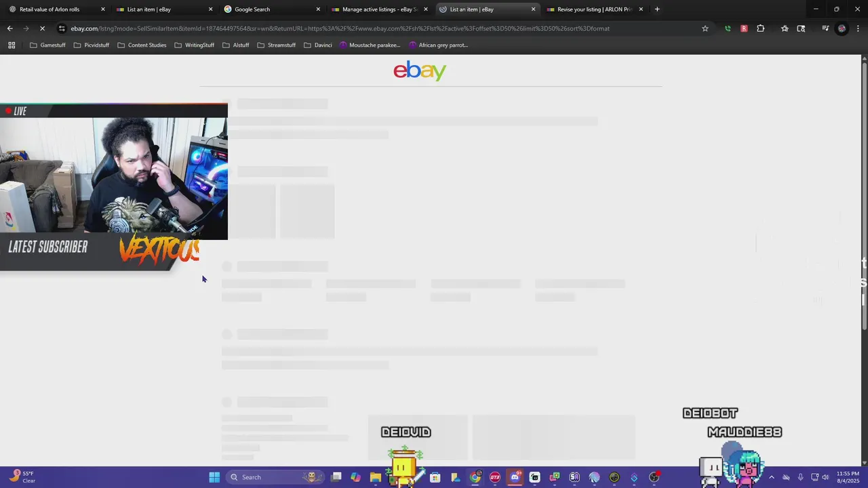Image resolution: width=868 pixels, height=488 pixels.
Task: Open the media controls icon in Chrome toolbar
Action: [x=825, y=28]
